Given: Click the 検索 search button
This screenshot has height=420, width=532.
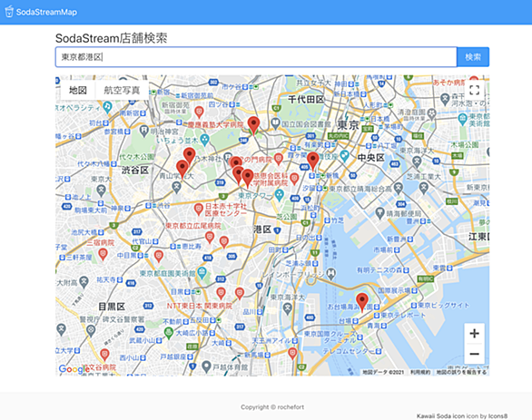Looking at the screenshot, I should click(473, 57).
